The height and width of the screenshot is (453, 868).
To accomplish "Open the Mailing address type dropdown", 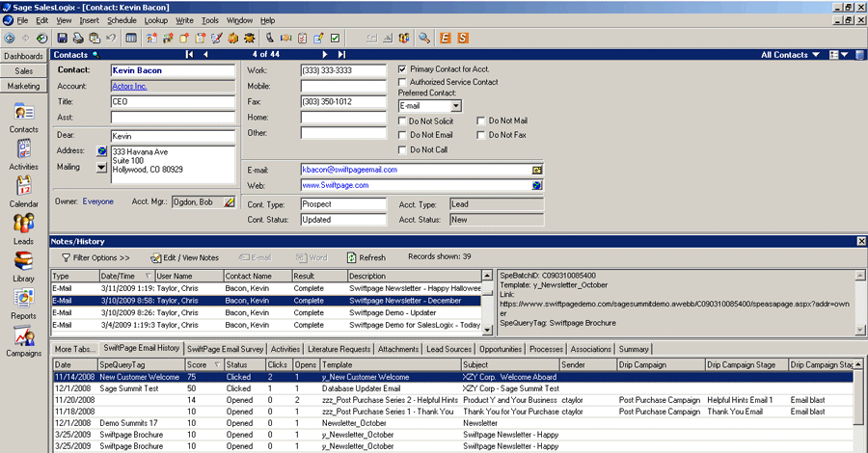I will (x=101, y=167).
